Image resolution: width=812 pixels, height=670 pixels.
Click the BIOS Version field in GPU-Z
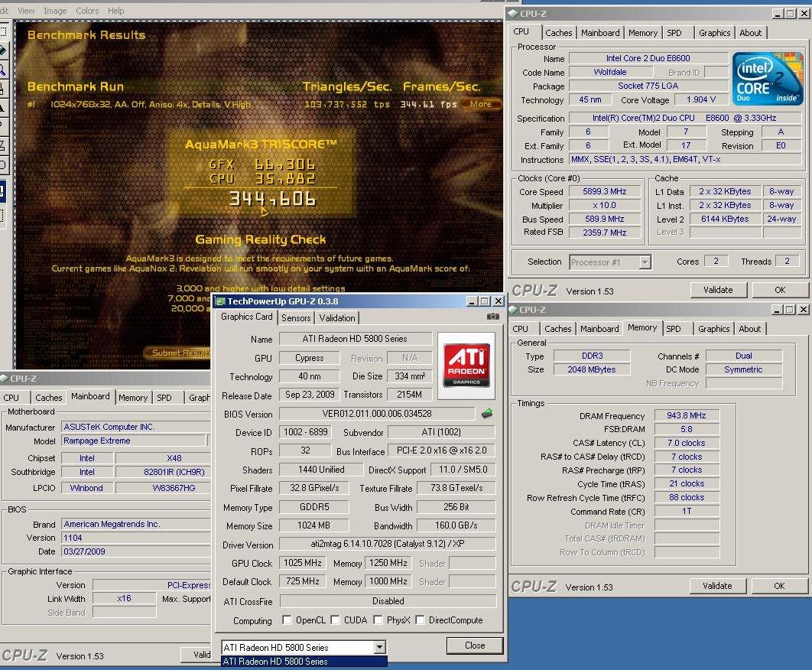click(x=376, y=414)
